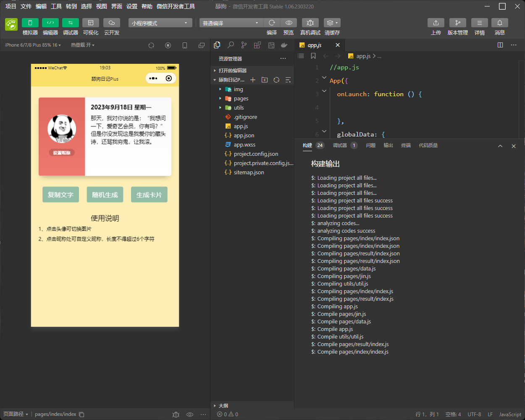Open the 消息 notifications bell

point(500,23)
